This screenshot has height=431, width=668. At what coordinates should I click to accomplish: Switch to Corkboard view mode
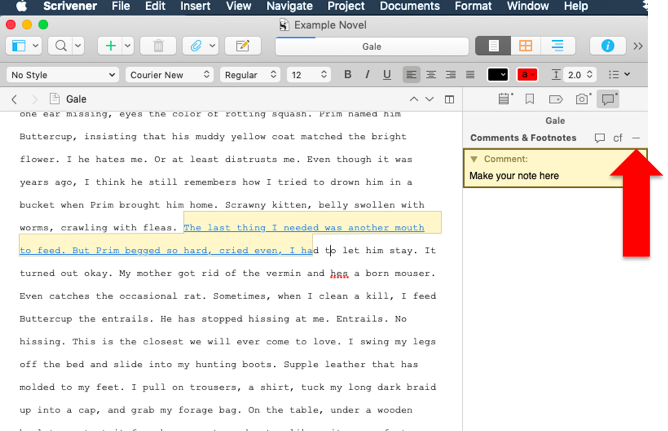click(525, 46)
